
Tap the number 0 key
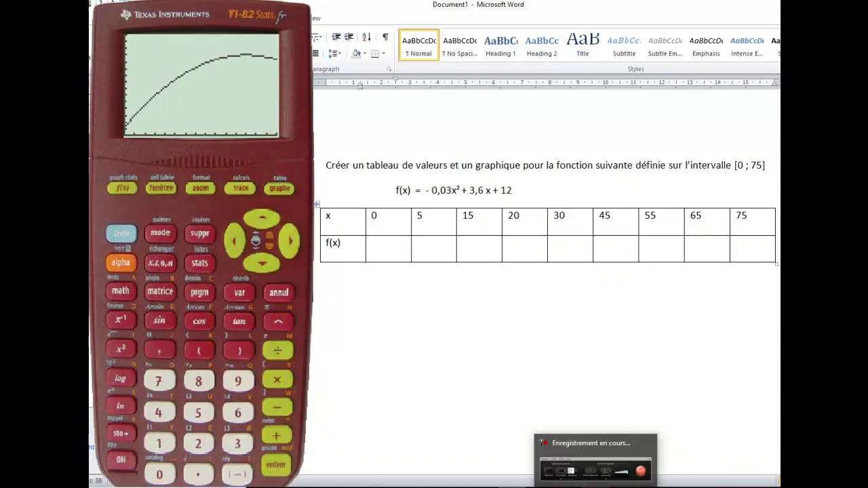click(x=159, y=474)
